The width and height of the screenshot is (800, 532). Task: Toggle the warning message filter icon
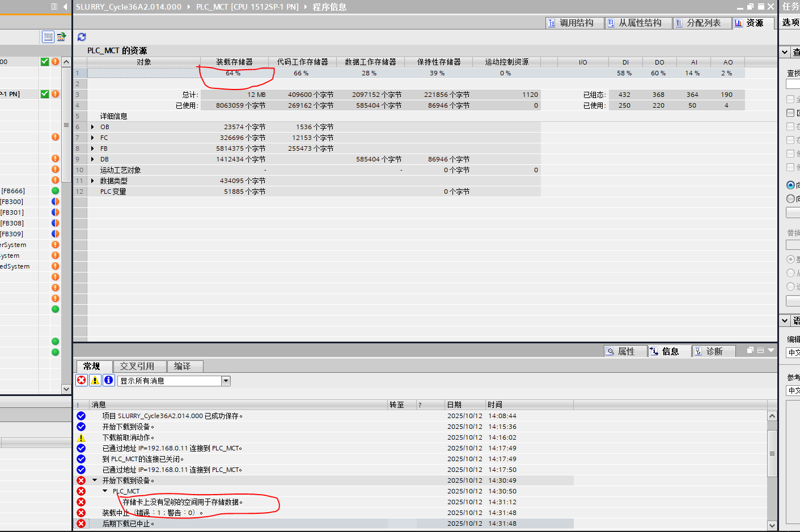tap(95, 380)
